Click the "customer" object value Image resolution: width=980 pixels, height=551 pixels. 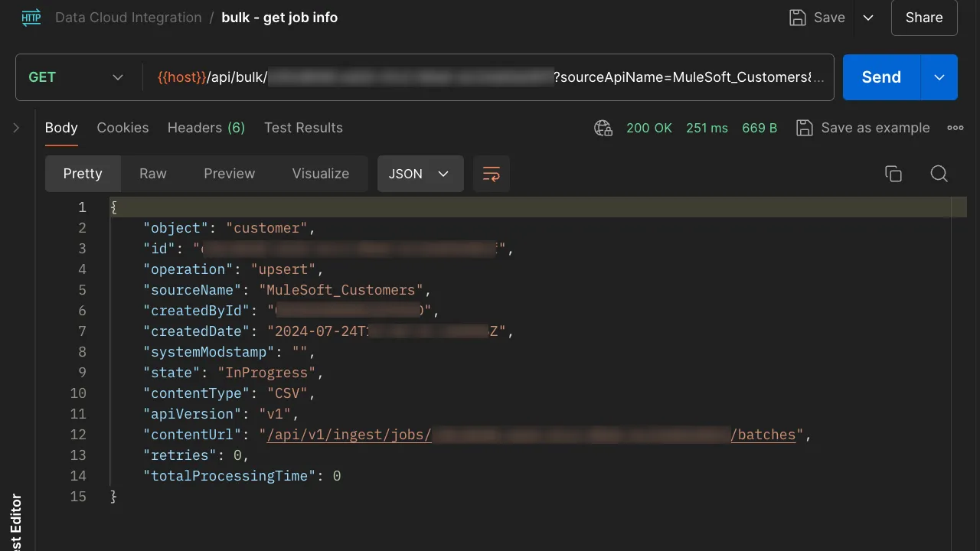pos(266,228)
